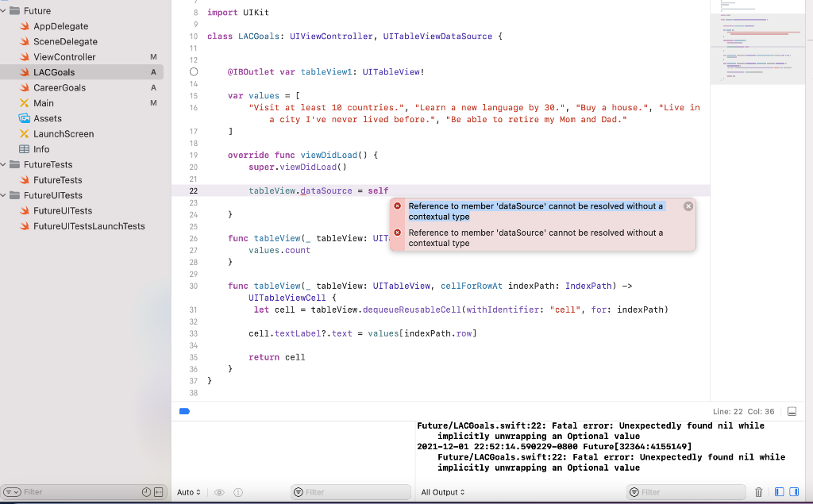Open Main storyboard file
813x504 pixels.
44,103
